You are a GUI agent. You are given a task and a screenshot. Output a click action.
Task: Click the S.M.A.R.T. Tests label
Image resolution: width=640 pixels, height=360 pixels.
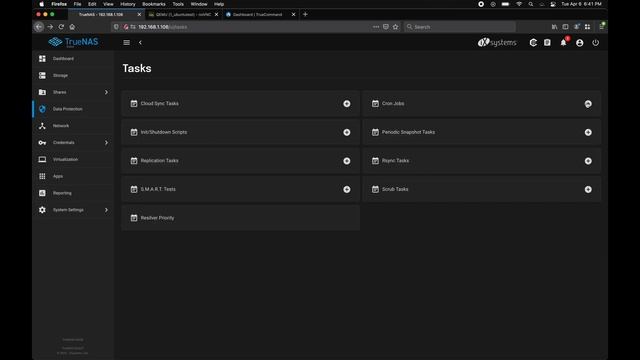(x=158, y=189)
